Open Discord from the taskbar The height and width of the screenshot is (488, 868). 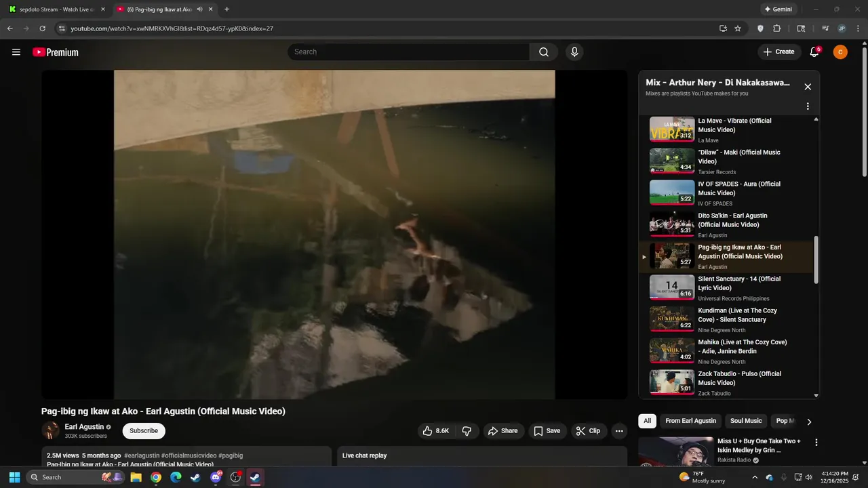point(216,477)
